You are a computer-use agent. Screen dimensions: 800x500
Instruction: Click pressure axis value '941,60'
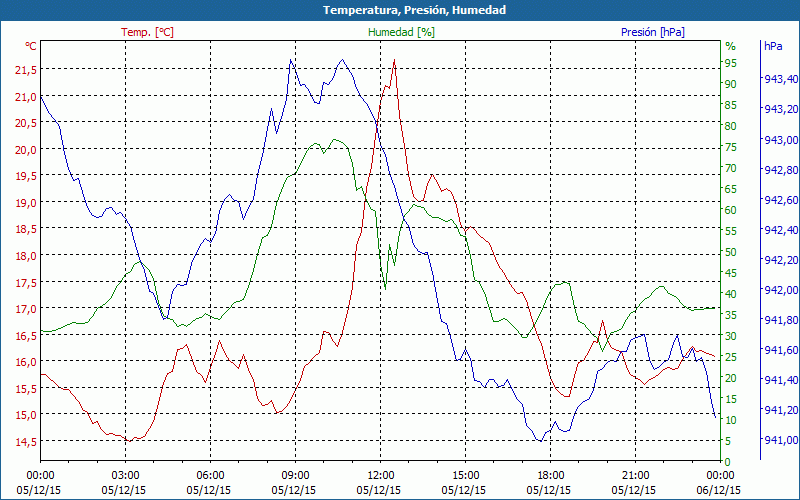click(781, 350)
